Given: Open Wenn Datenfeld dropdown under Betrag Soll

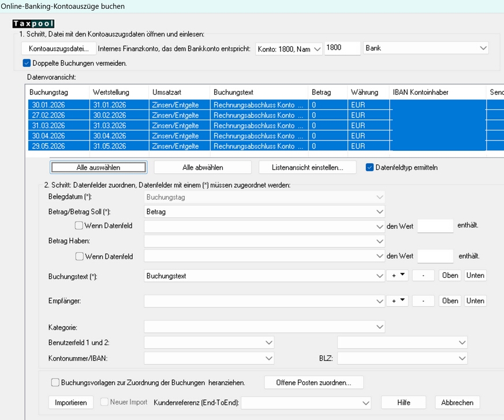Looking at the screenshot, I should [x=264, y=226].
